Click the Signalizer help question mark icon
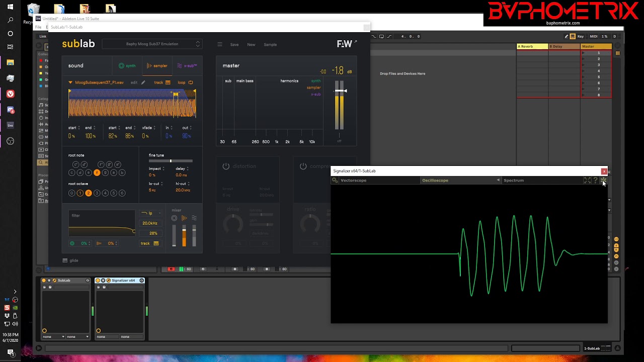644x362 pixels. click(595, 180)
